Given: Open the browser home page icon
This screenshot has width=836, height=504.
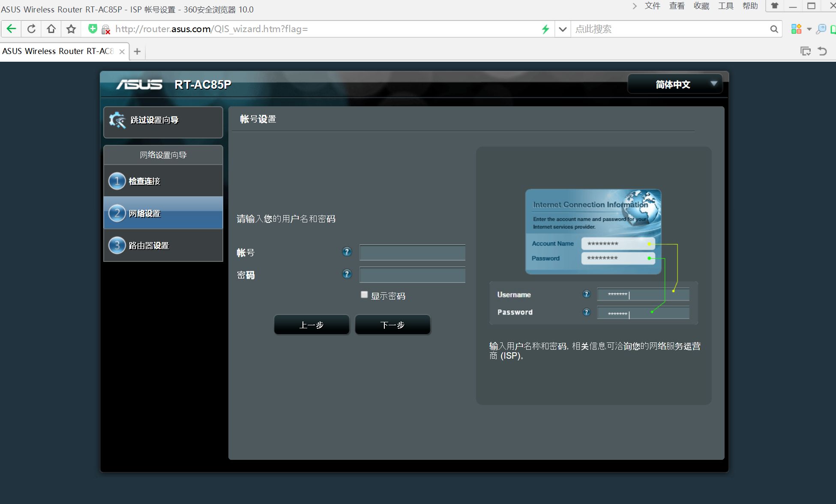Looking at the screenshot, I should [51, 29].
